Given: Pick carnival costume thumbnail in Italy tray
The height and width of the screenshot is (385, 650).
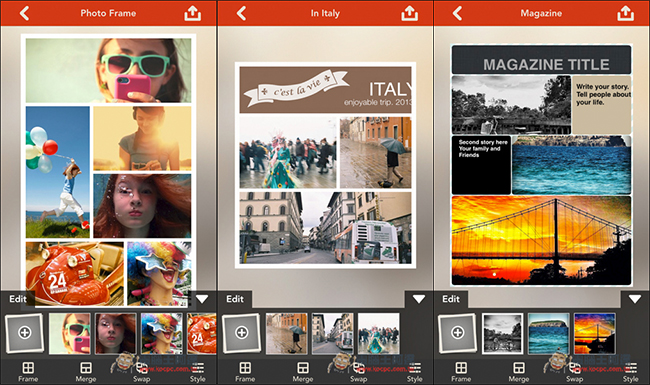Looking at the screenshot, I should click(379, 333).
